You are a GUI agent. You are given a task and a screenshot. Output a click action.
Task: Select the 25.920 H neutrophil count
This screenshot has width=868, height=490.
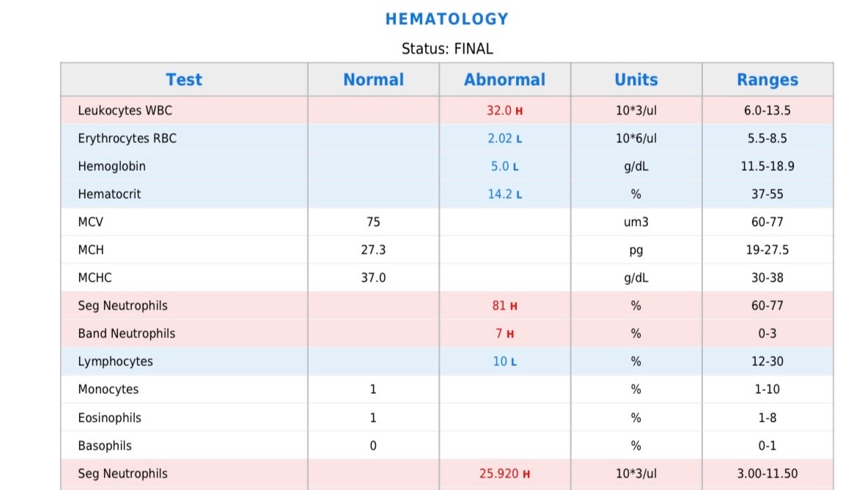click(504, 474)
